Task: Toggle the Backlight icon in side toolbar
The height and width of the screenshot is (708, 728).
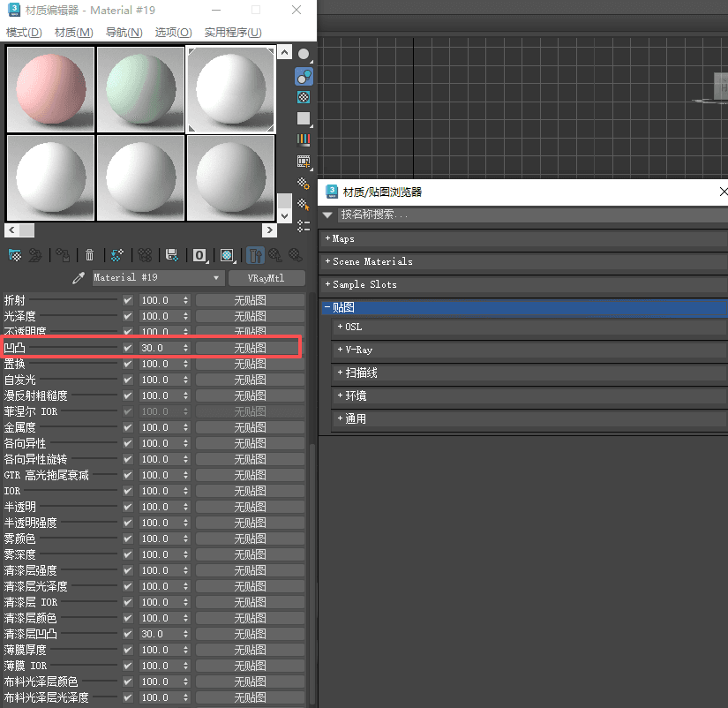Action: tap(304, 76)
